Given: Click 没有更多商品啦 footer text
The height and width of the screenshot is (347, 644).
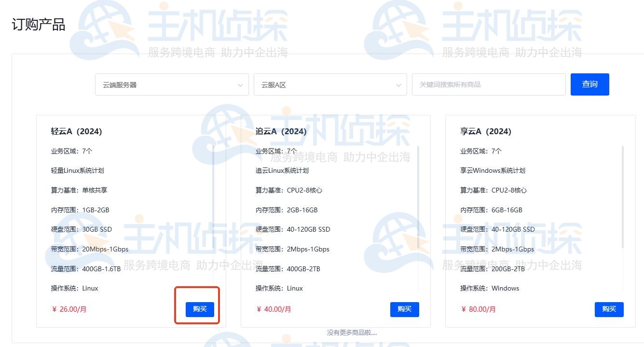Looking at the screenshot, I should pos(352,333).
